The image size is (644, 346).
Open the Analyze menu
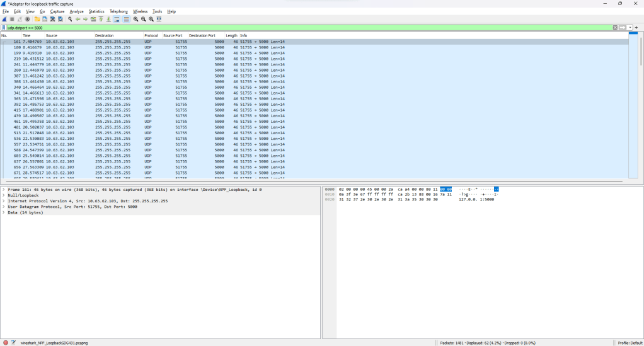(76, 11)
